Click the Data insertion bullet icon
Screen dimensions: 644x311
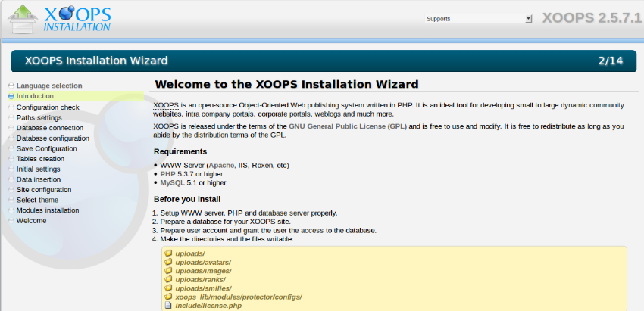11,179
